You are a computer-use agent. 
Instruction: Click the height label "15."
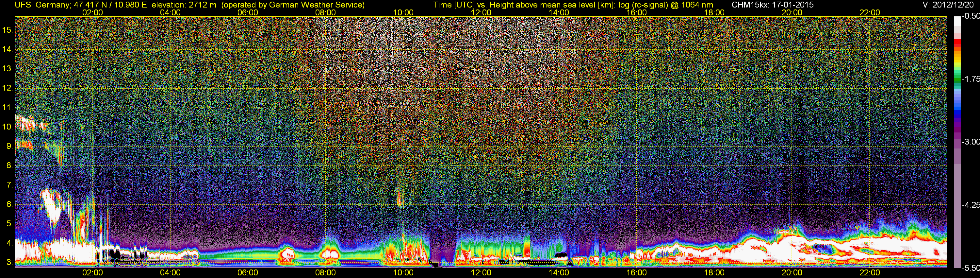(7, 30)
